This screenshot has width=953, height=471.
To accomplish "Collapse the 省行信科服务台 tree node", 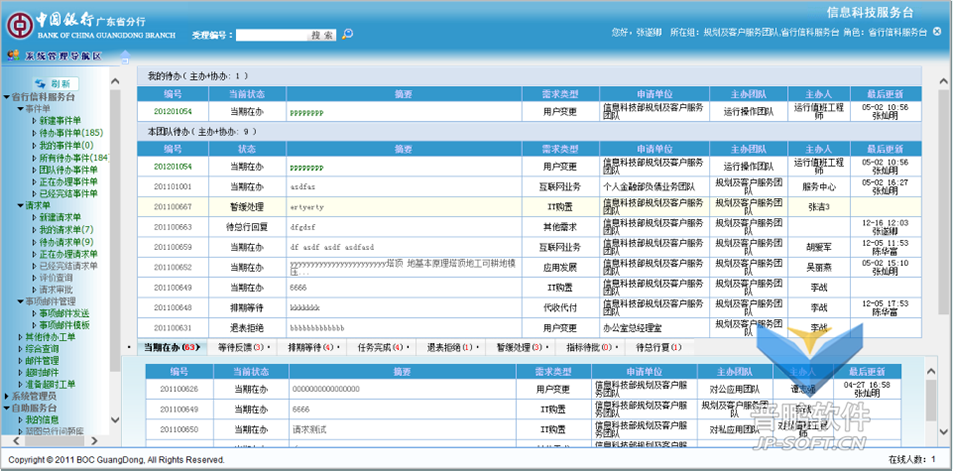I will click(6, 97).
